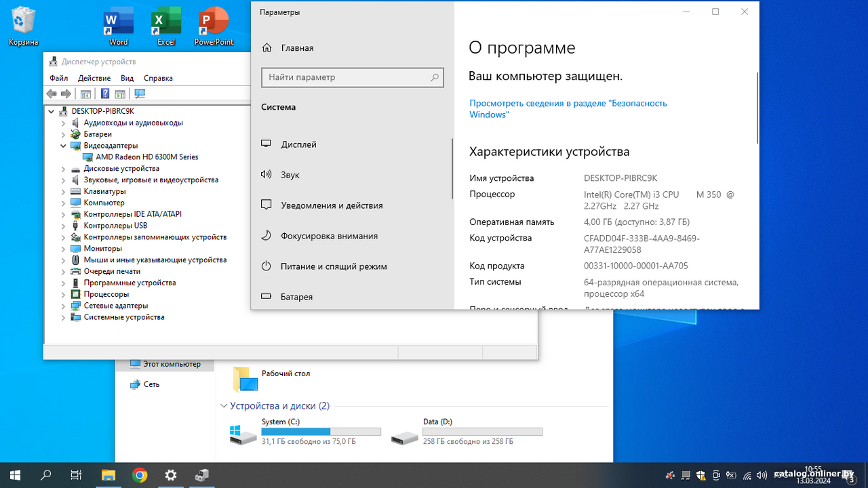Open the Действие menu
This screenshot has height=488, width=868.
click(x=94, y=78)
